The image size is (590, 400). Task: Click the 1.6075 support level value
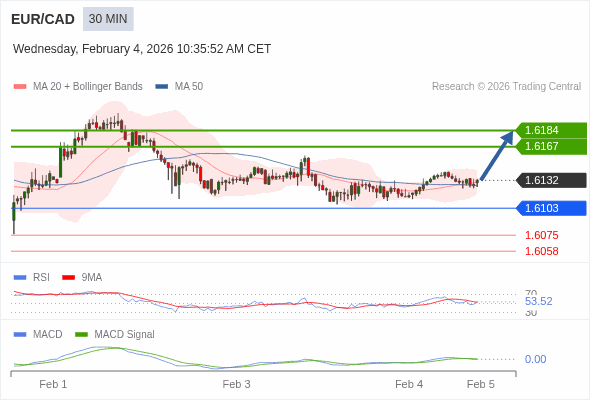[x=542, y=236]
